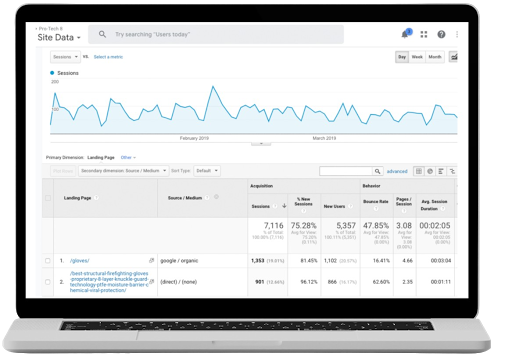Click the Sessions column header
The image size is (512, 360).
coord(261,206)
